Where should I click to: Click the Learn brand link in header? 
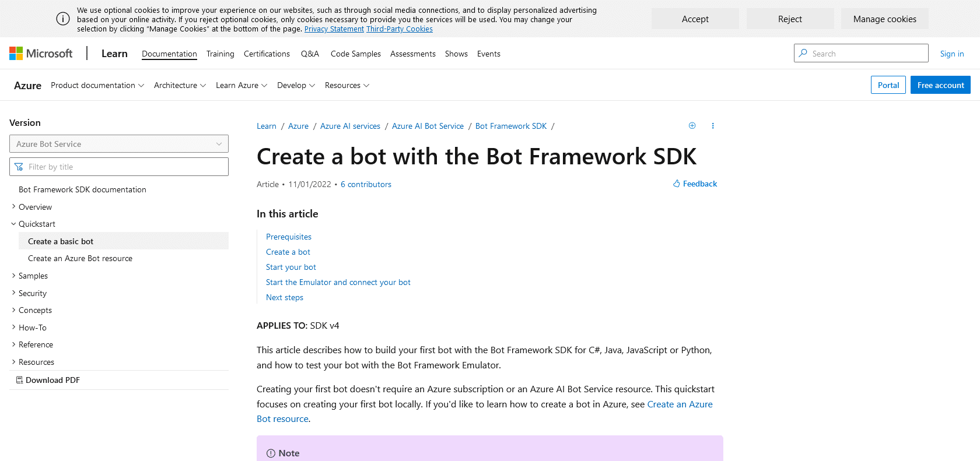pyautogui.click(x=114, y=54)
